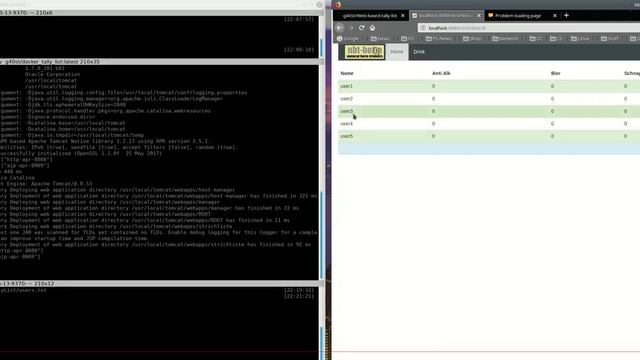Open the Netzwerk bookmark folder
This screenshot has height=360, width=640.
coord(505,38)
